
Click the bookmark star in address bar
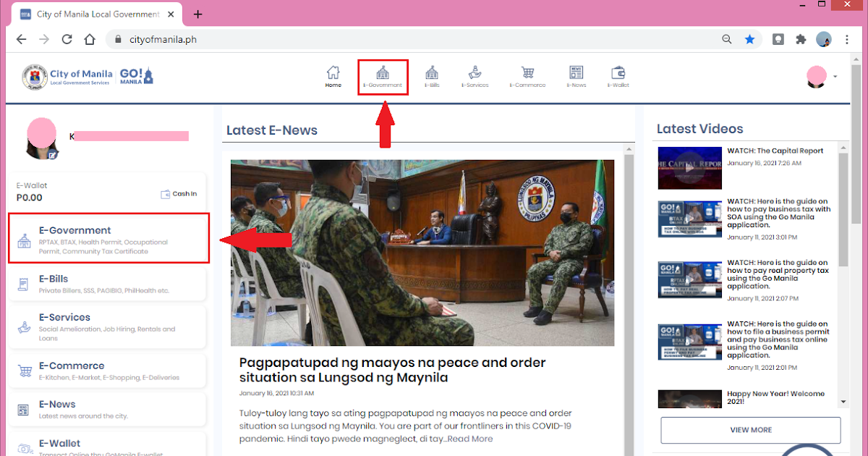(749, 38)
